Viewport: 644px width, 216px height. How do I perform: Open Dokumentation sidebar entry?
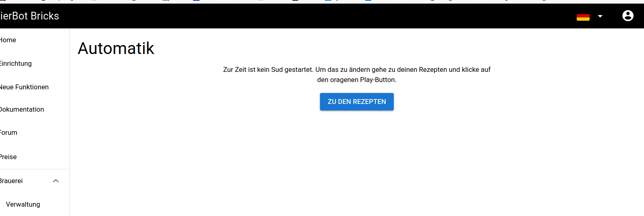[x=22, y=109]
